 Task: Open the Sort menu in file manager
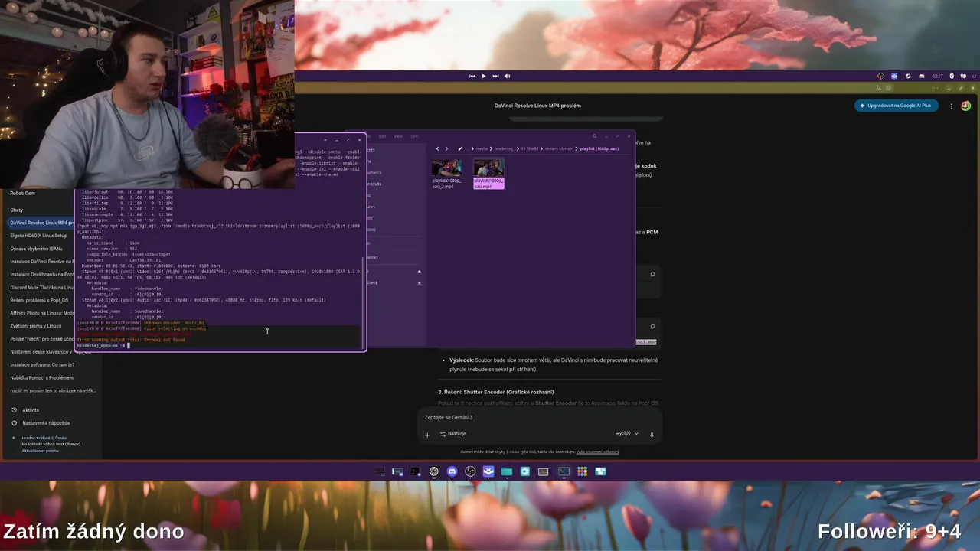414,136
